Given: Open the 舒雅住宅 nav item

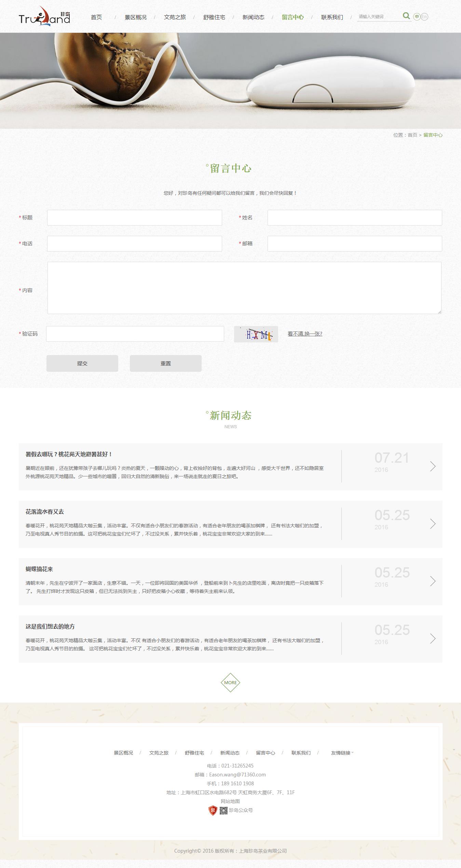Looking at the screenshot, I should [x=214, y=17].
